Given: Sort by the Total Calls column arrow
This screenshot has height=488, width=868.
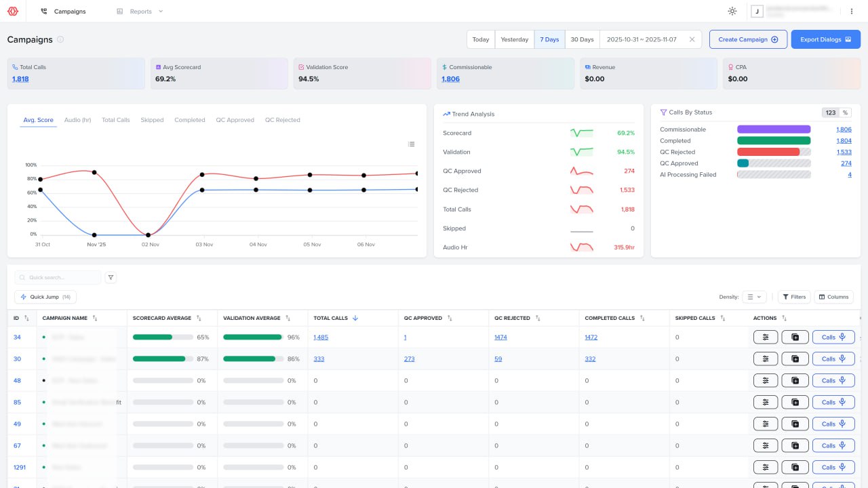Looking at the screenshot, I should [355, 318].
